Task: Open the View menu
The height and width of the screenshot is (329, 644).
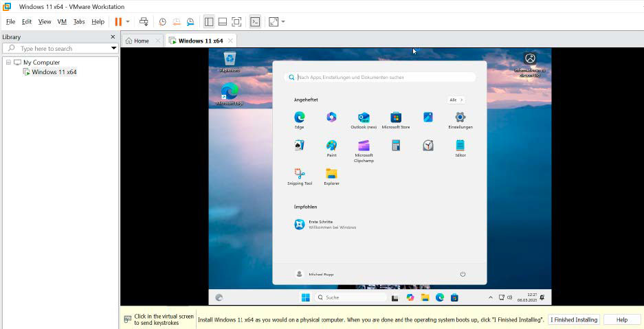Action: 45,22
